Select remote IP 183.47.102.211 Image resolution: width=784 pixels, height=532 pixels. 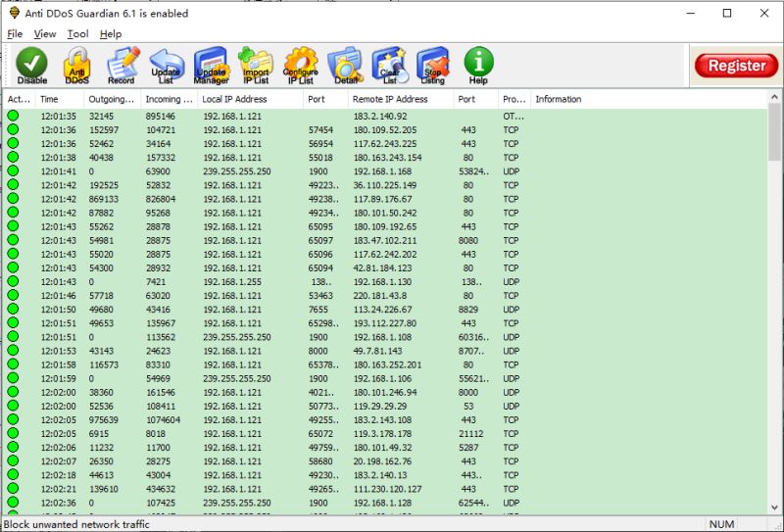pos(385,240)
